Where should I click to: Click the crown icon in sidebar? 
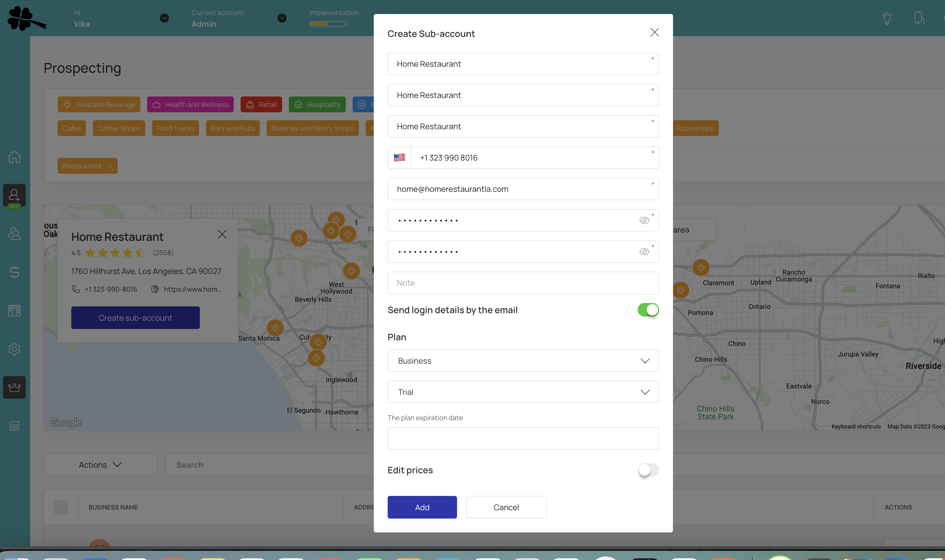[14, 387]
